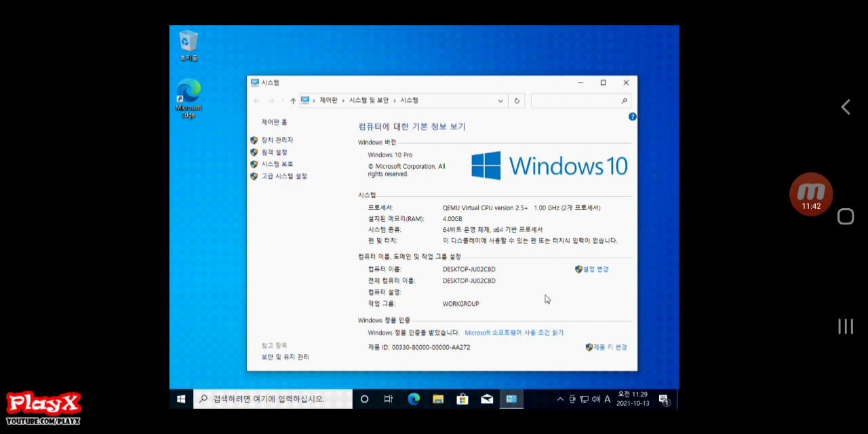868x434 pixels.
Task: Select the product ID text 00330-80000-00000-AA272
Action: pyautogui.click(x=431, y=347)
